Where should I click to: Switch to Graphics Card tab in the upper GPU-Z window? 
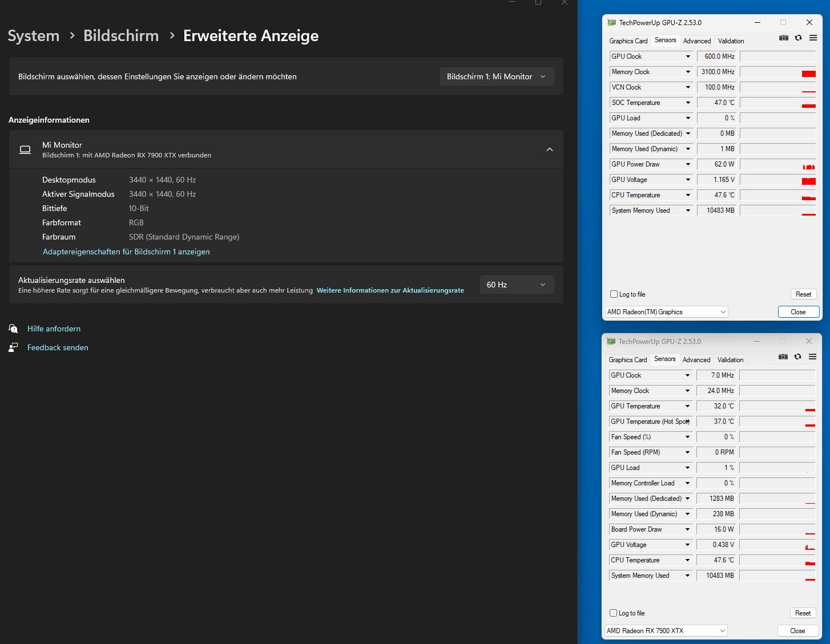628,41
